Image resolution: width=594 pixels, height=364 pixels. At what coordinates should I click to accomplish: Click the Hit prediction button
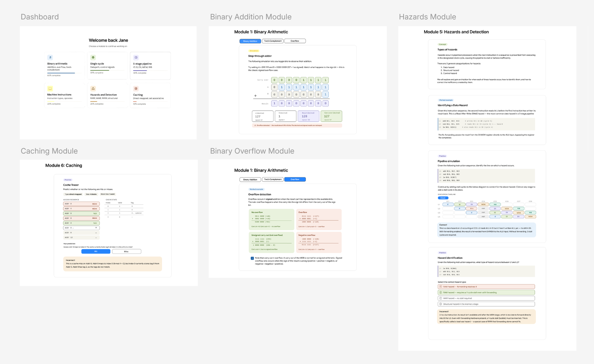tap(96, 251)
